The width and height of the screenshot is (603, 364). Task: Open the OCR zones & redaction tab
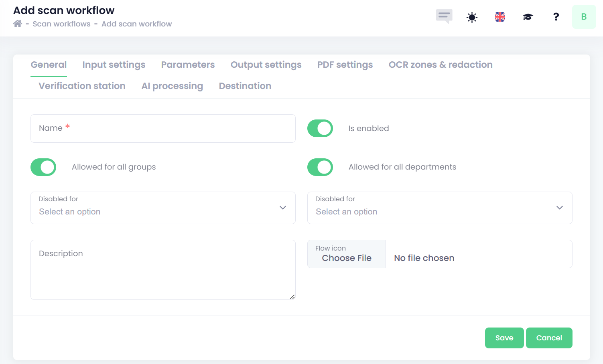coord(441,65)
